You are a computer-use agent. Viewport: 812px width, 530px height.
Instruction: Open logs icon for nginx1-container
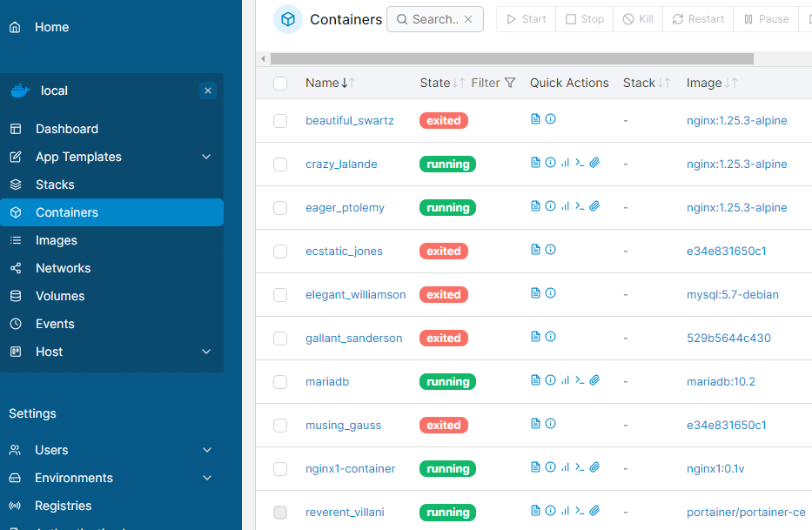pyautogui.click(x=535, y=467)
